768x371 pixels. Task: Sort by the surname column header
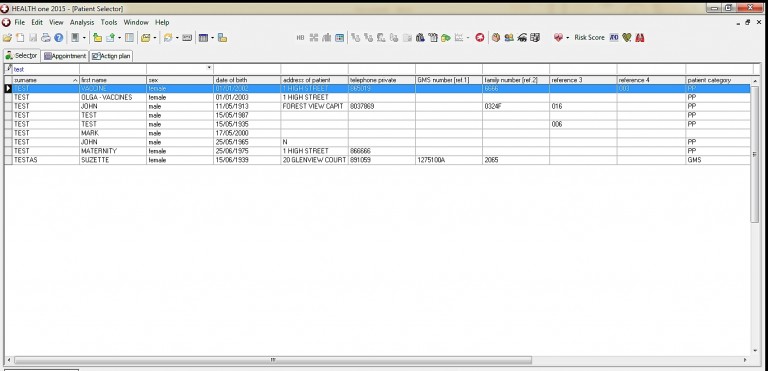(x=46, y=80)
